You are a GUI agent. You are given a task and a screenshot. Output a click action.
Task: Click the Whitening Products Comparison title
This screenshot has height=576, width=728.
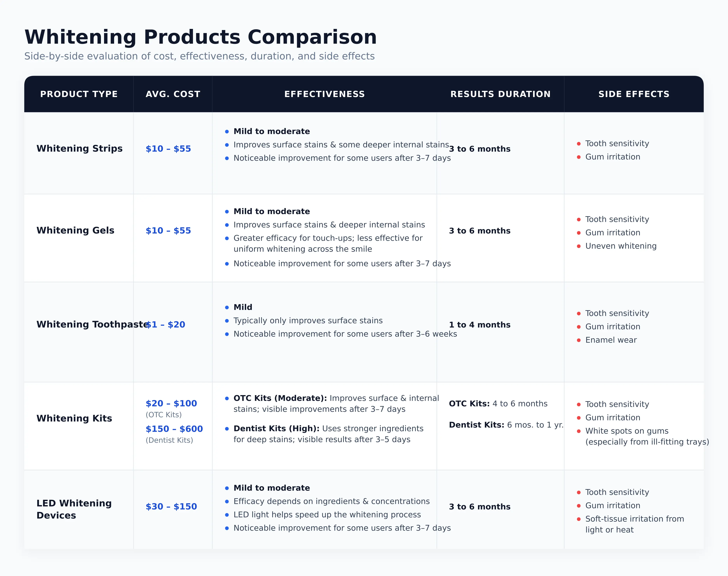[x=201, y=37]
